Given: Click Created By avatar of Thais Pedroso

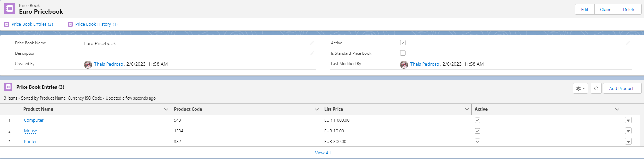Looking at the screenshot, I should click(x=88, y=64).
